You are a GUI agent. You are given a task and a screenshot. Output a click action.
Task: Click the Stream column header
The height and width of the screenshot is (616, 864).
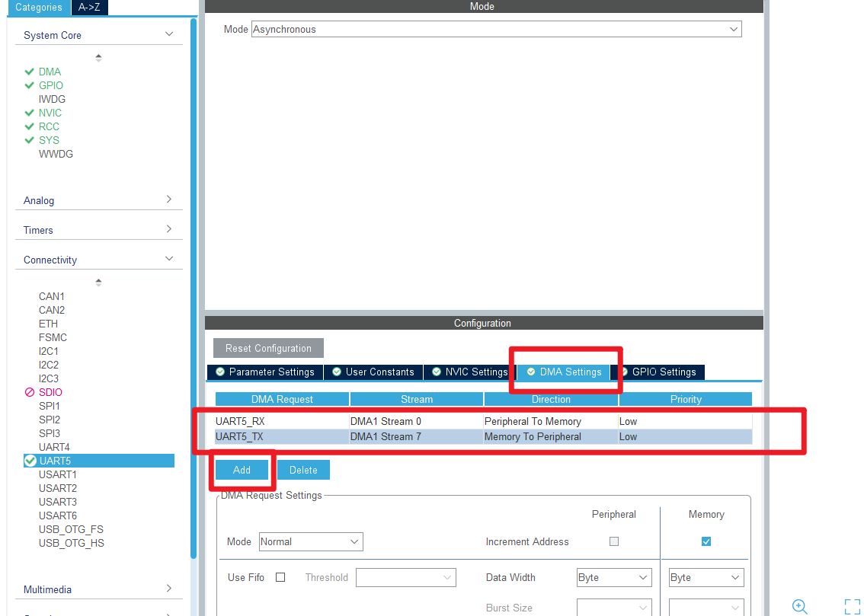pyautogui.click(x=417, y=399)
